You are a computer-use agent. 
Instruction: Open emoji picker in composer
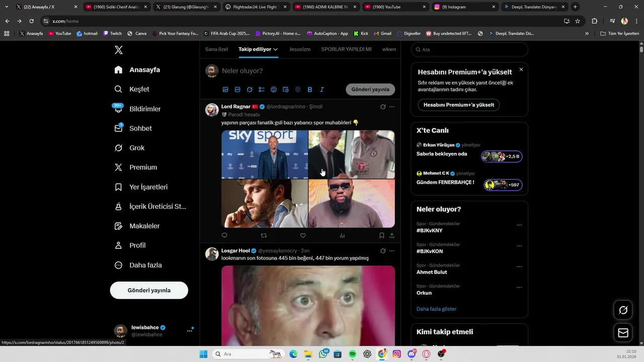[x=274, y=89]
